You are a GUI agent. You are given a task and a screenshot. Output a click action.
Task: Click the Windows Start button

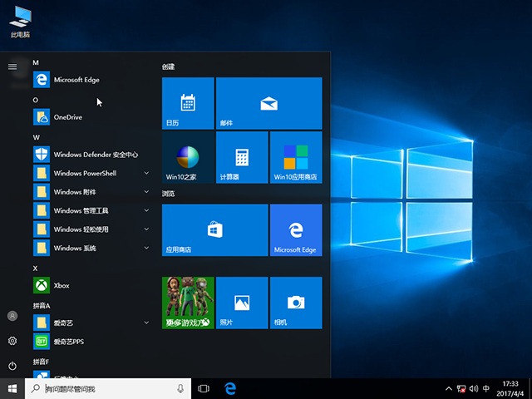[x=12, y=388]
